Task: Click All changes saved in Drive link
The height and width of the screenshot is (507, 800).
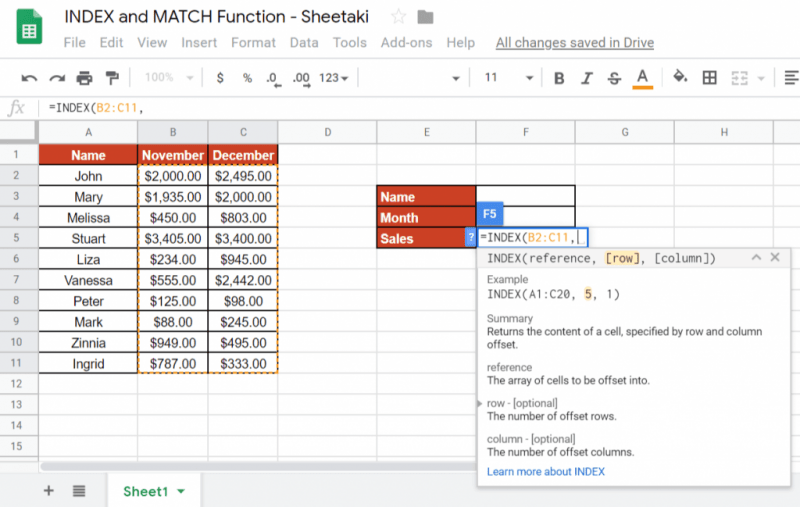Action: click(575, 42)
